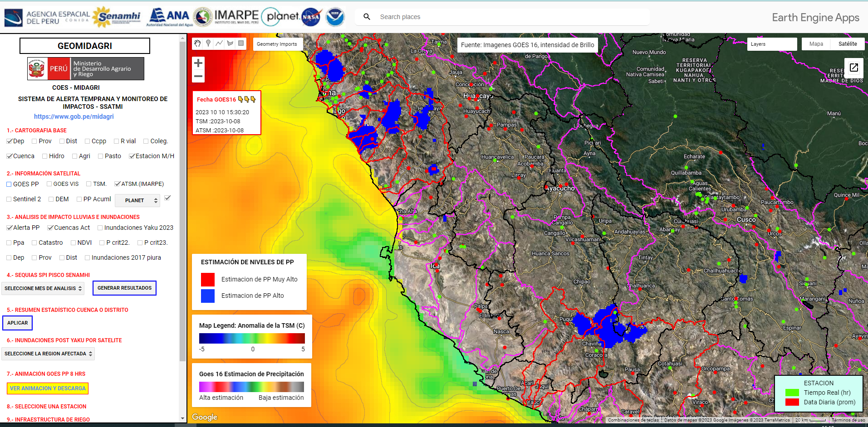Open Seleccione la Region Afectada dropdown

pos(48,354)
